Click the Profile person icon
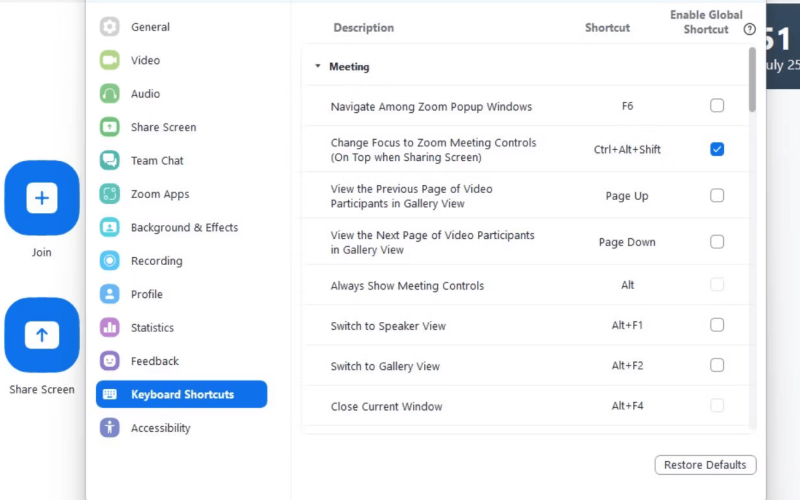Image resolution: width=800 pixels, height=500 pixels. [x=110, y=294]
